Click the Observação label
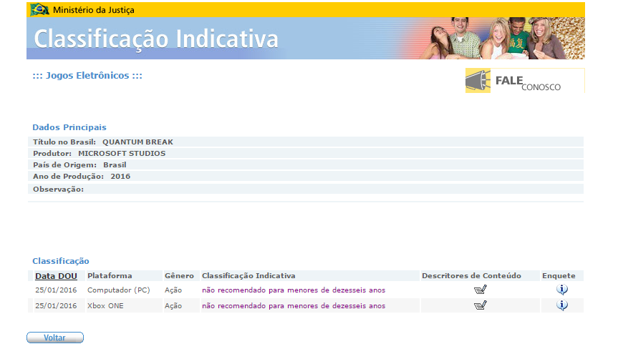Screen dimensions: 618x364 [x=58, y=190]
